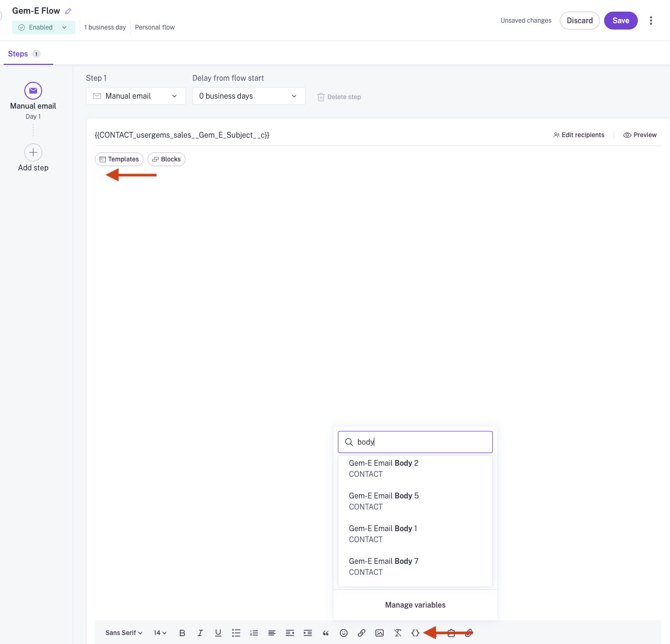
Task: Increase indent
Action: click(308, 633)
